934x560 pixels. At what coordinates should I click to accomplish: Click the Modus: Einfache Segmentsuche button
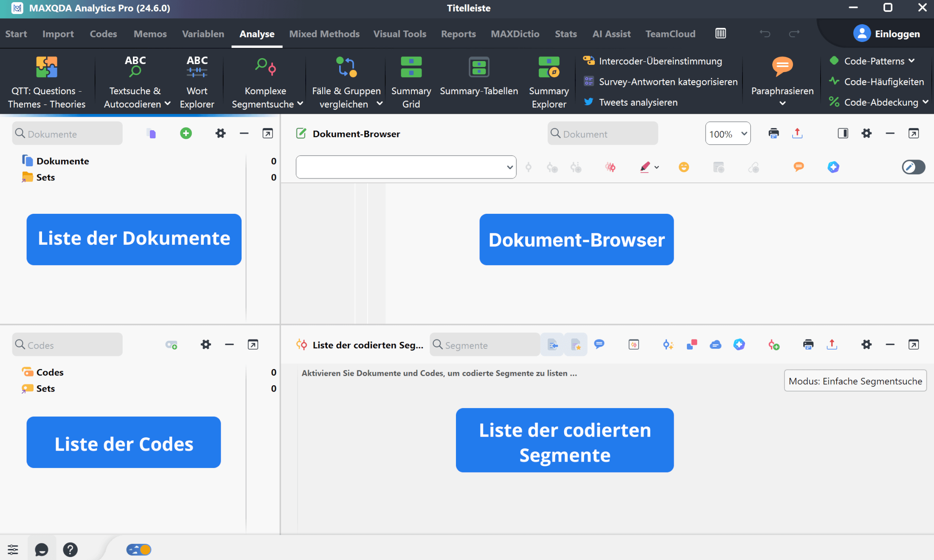tap(855, 381)
